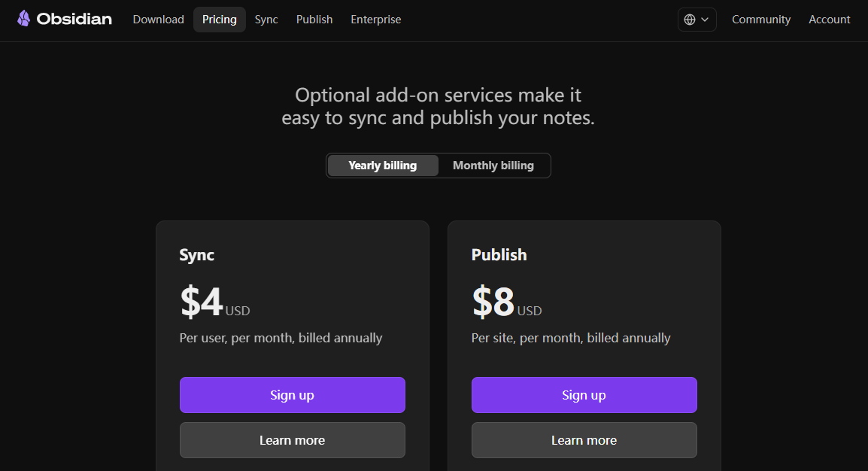Switch to Monthly billing

click(493, 166)
